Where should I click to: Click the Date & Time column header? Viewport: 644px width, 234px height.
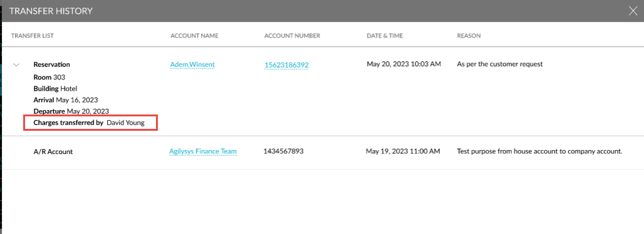[385, 36]
